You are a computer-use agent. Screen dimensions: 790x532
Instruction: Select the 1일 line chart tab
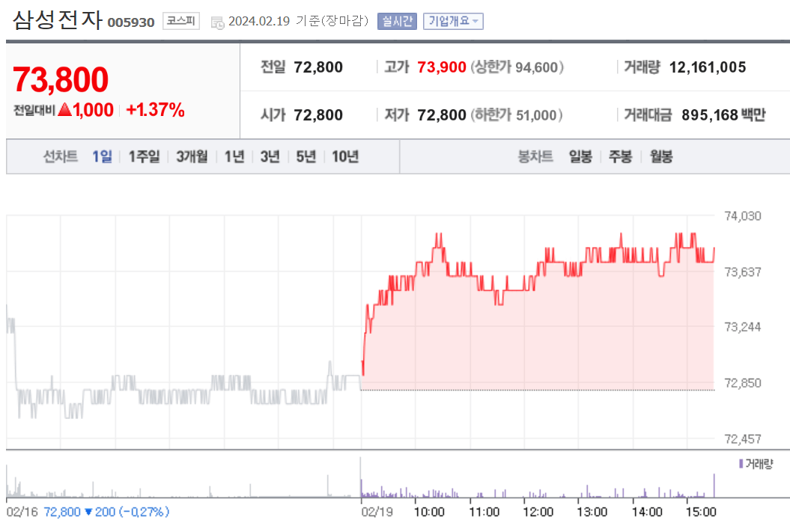[103, 156]
